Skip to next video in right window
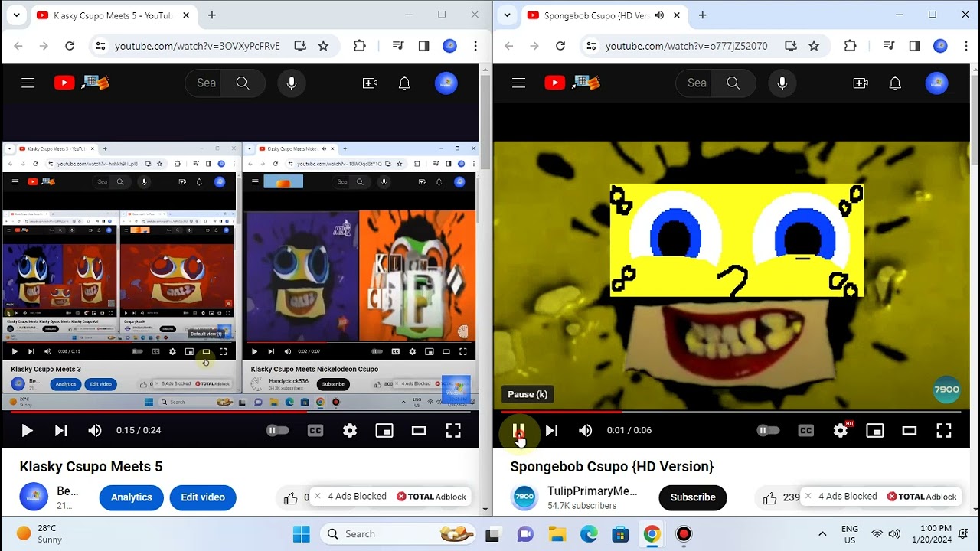This screenshot has height=551, width=980. tap(551, 431)
